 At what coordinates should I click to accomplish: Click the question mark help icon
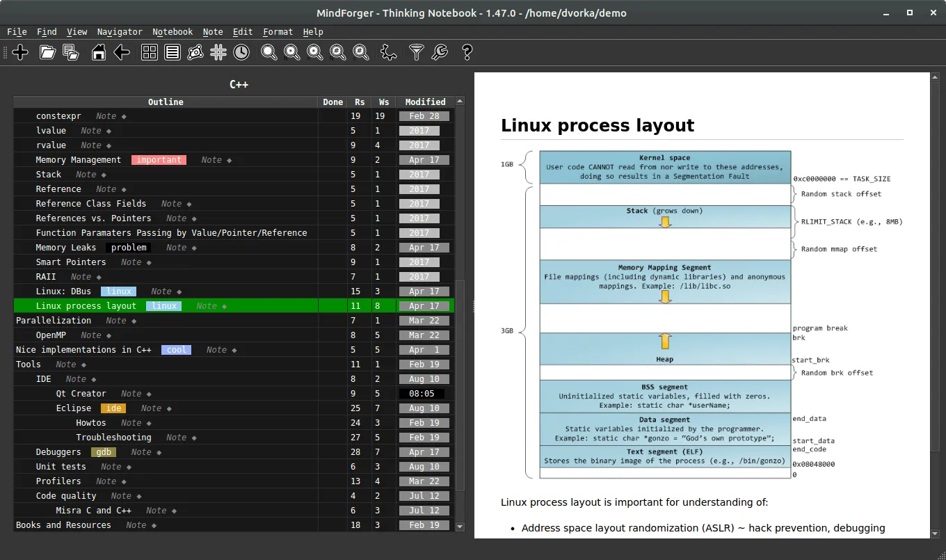[x=467, y=52]
